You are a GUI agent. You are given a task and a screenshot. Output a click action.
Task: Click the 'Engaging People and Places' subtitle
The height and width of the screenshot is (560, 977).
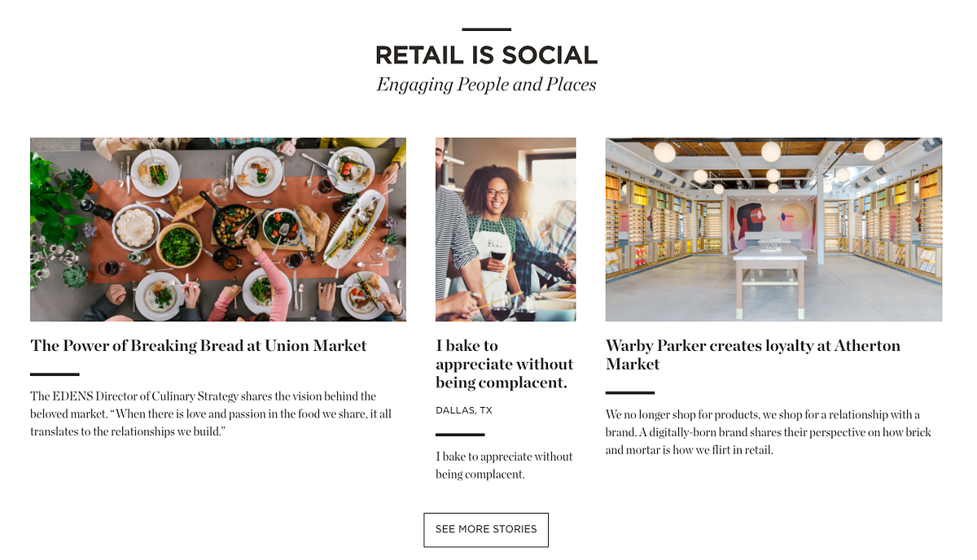[x=486, y=85]
